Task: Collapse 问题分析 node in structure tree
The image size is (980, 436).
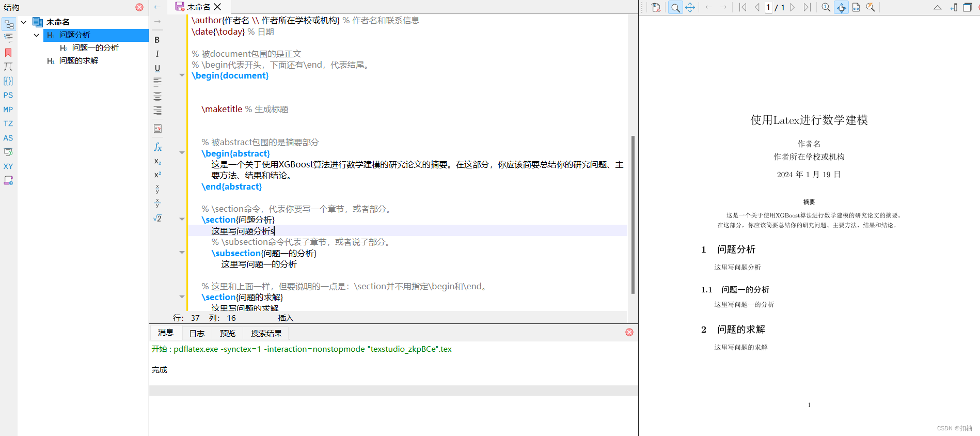Action: tap(36, 35)
